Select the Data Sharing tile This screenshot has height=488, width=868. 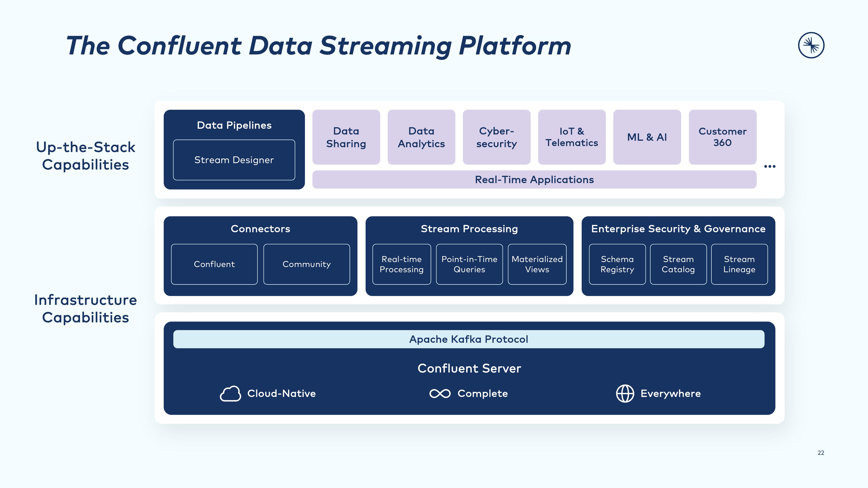click(x=346, y=137)
